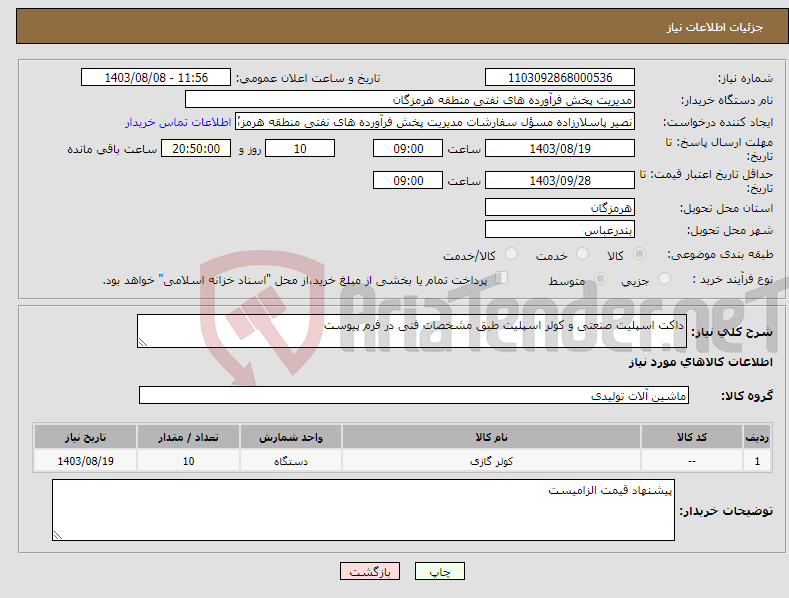Click the تاریخ نیاز column header

[85, 437]
